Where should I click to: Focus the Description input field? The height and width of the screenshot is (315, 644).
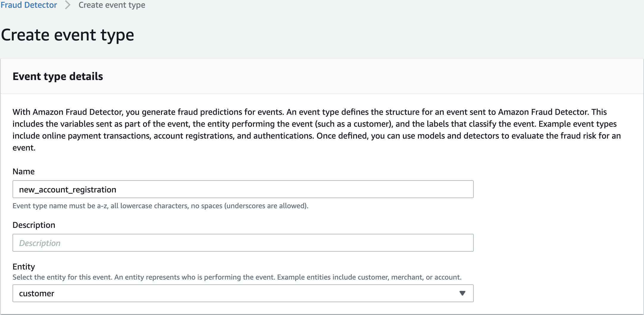click(x=243, y=243)
